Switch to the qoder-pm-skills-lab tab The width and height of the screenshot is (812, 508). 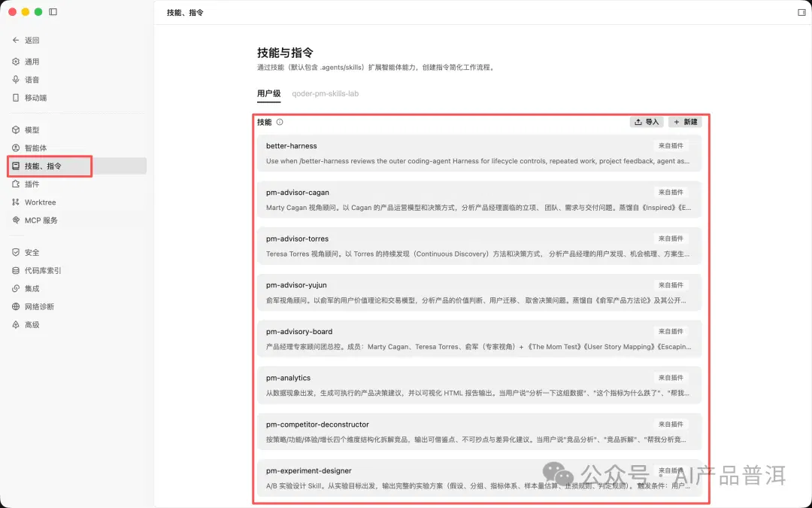pyautogui.click(x=326, y=94)
